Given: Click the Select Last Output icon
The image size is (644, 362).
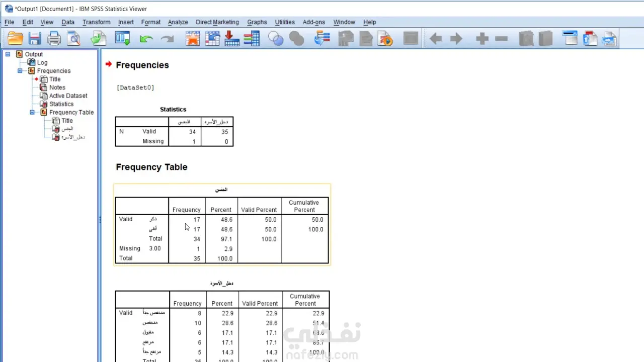Looking at the screenshot, I should pos(322,39).
